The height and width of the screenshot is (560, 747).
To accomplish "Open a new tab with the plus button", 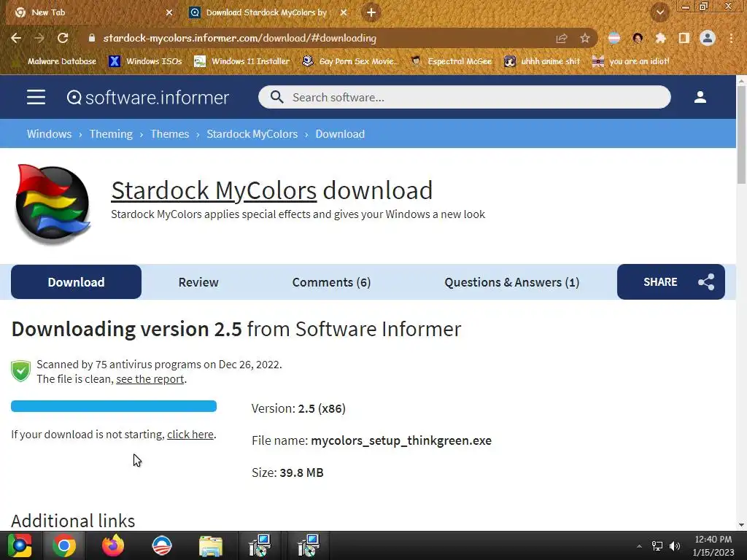I will coord(371,12).
